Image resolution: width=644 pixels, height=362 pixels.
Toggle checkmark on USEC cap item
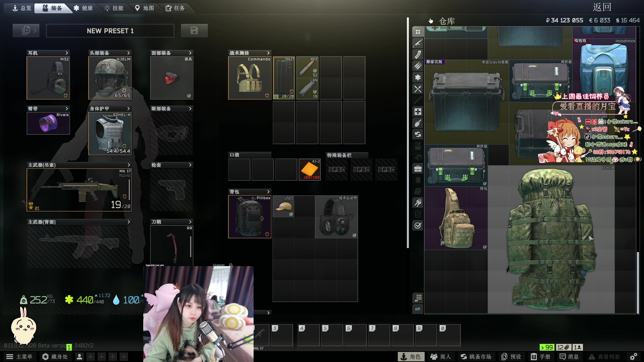291,214
